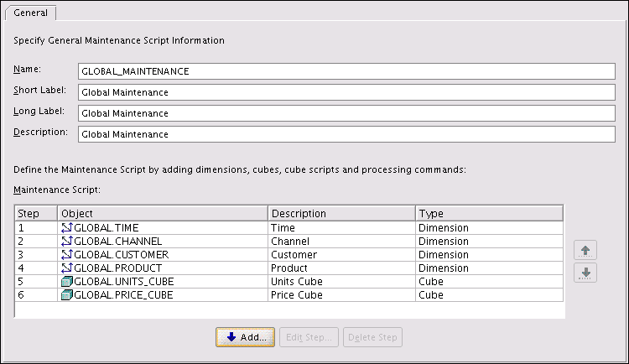The width and height of the screenshot is (629, 364).
Task: Click the Type column header
Action: point(489,213)
